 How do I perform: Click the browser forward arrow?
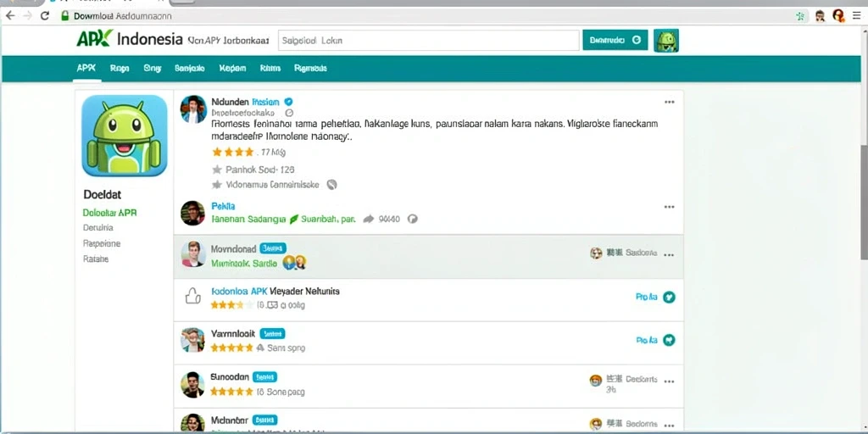(x=27, y=15)
